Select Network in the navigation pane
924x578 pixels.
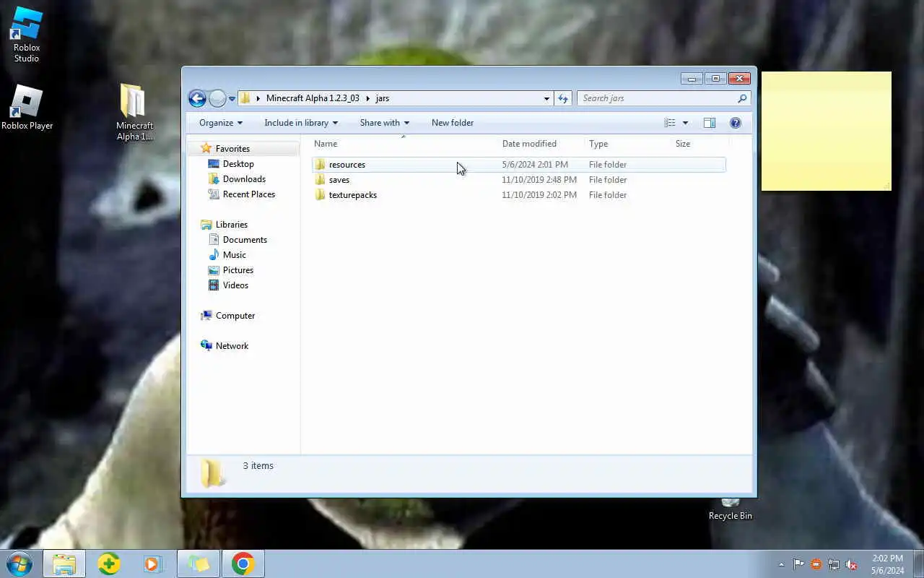(x=232, y=346)
